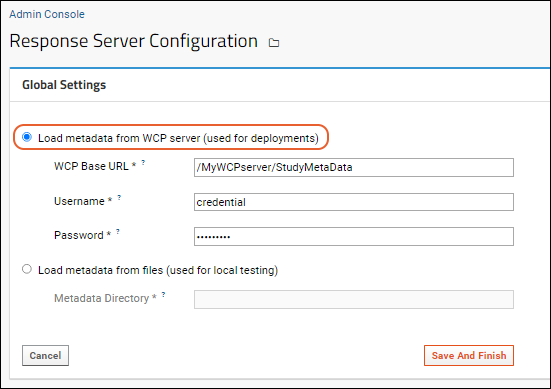Click the 'Load metadata from files' label text
Viewport: 551px width, 389px height.
(x=158, y=270)
